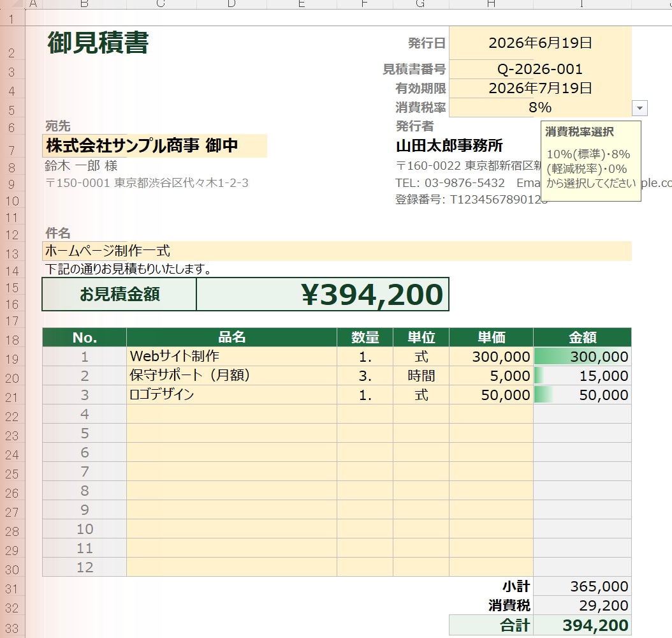Image resolution: width=672 pixels, height=638 pixels.
Task: Click the お見積金額 label box
Action: [120, 294]
